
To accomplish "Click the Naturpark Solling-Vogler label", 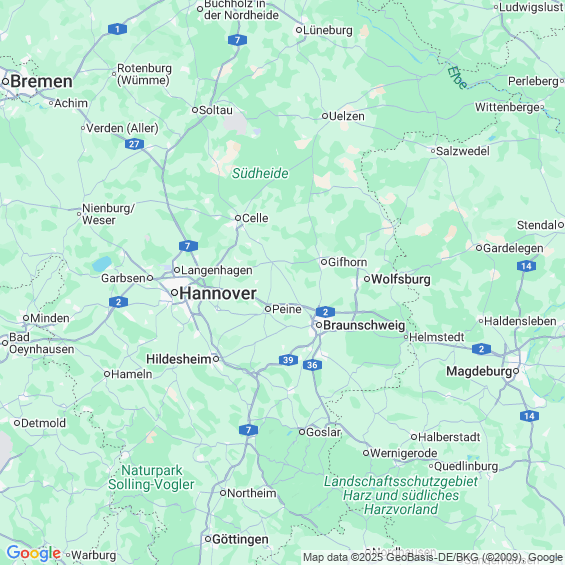I will point(151,477).
